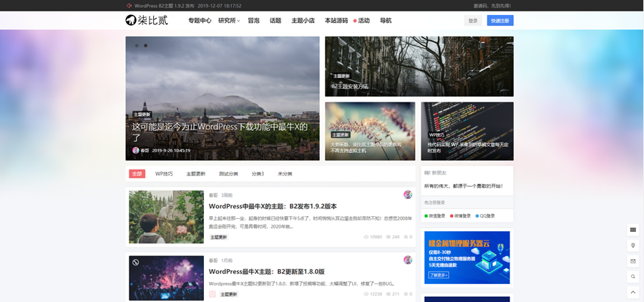Click WP技巧 label on the code card
The image size is (644, 302).
click(436, 135)
